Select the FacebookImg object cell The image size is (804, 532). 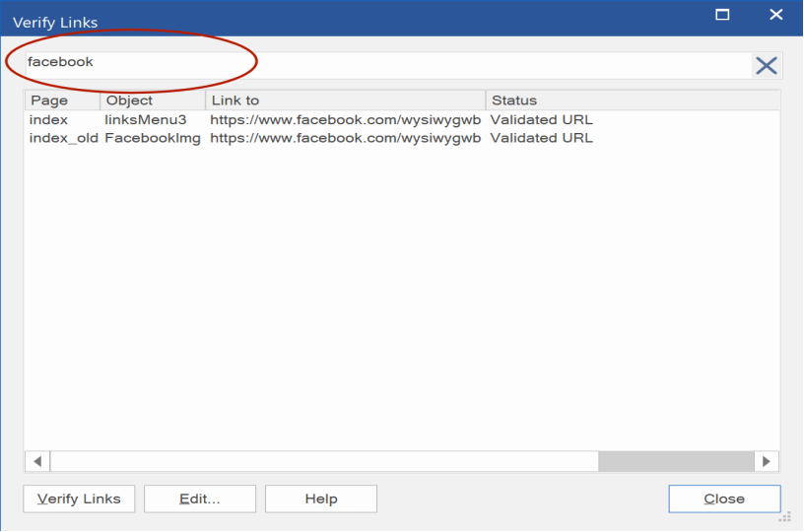(153, 138)
